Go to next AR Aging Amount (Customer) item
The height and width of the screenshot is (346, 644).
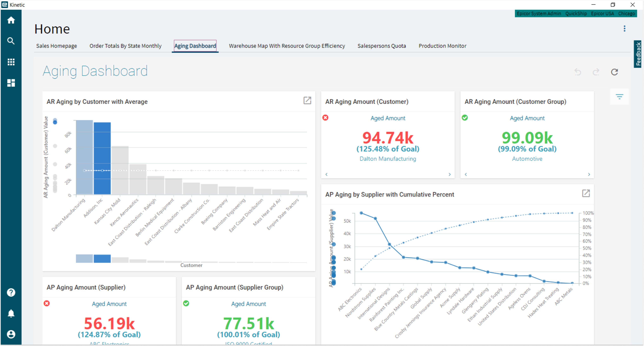449,174
